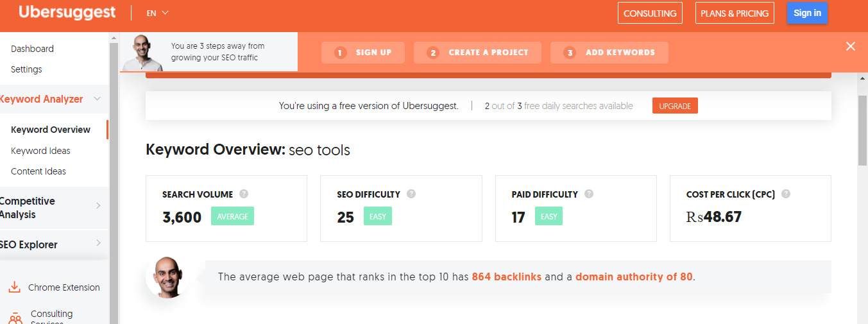Viewport: 868px width, 324px height.
Task: Click the Cost Per Click help icon
Action: tap(786, 194)
